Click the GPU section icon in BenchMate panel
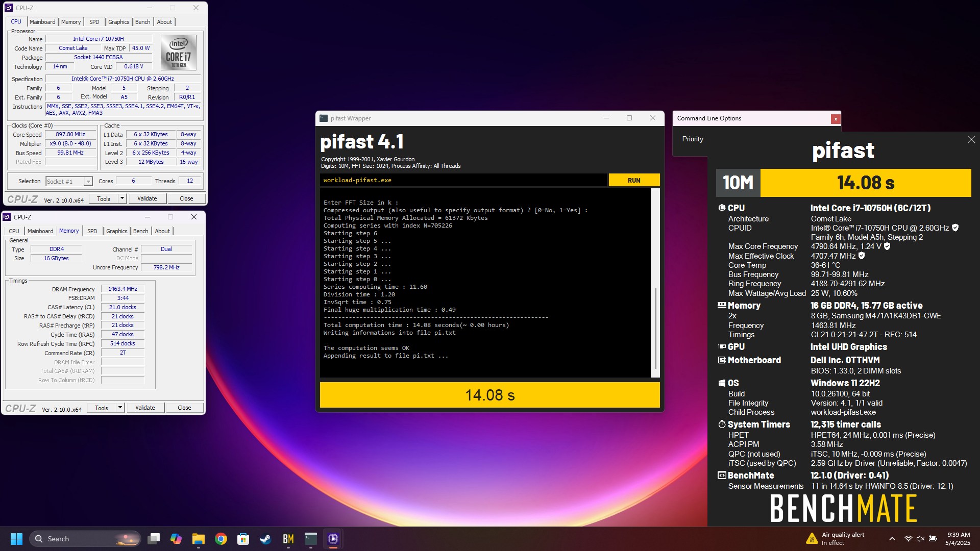Screen dimensions: 980x551 (722, 347)
